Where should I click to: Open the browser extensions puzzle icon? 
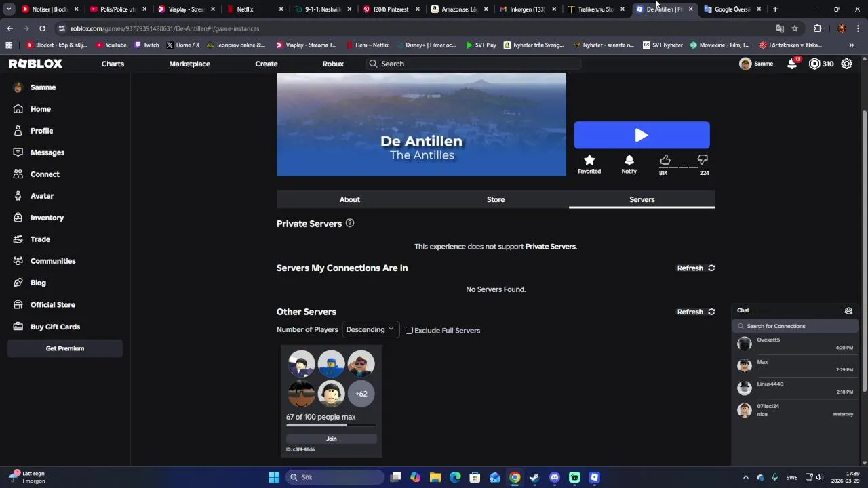pos(817,28)
